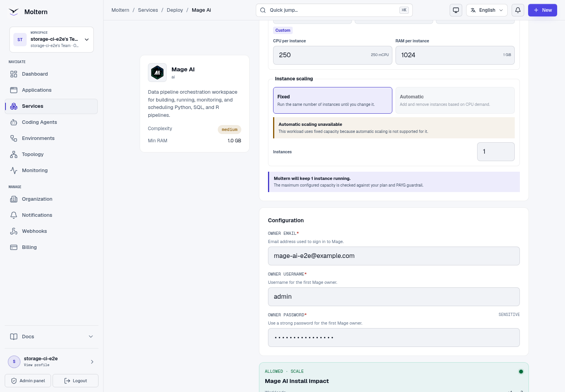The width and height of the screenshot is (565, 392).
Task: Open the English language dropdown
Action: click(x=487, y=10)
